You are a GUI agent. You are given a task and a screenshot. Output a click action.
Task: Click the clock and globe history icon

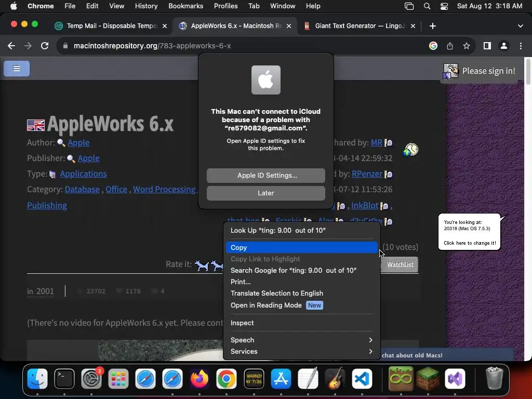[x=411, y=149]
